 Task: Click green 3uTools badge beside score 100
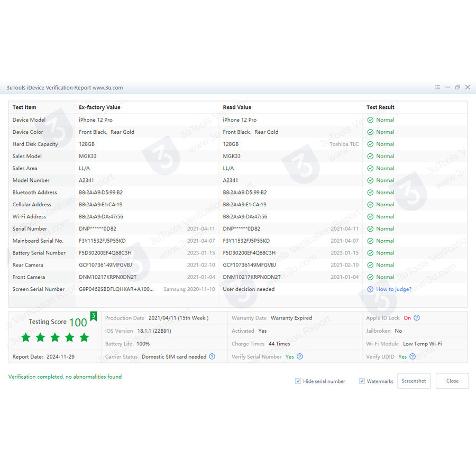[x=94, y=316]
